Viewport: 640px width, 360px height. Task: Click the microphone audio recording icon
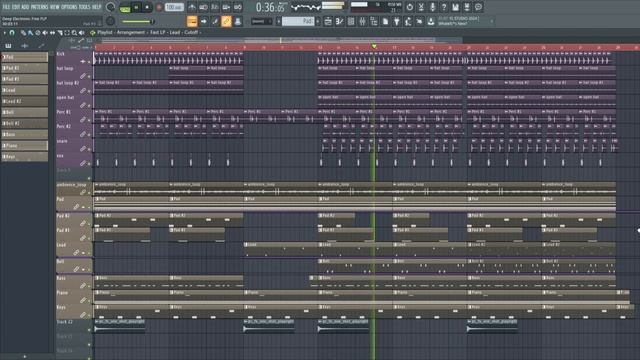pyautogui.click(x=433, y=7)
